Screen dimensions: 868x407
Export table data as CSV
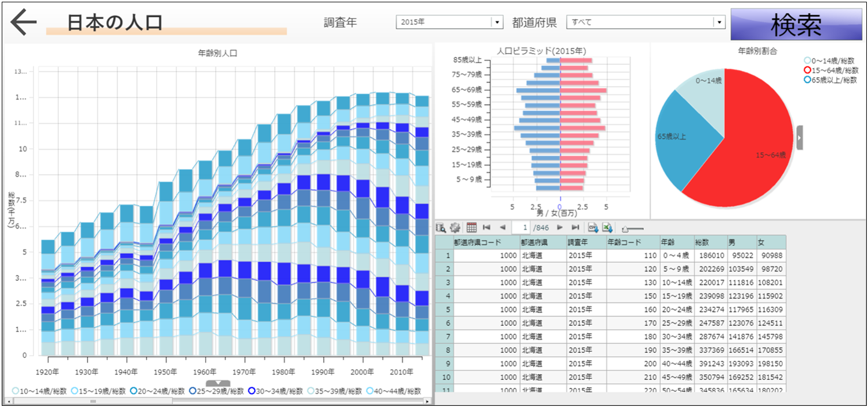593,228
